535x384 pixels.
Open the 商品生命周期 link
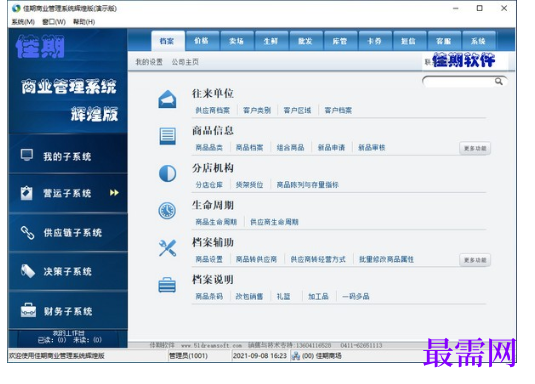(216, 222)
